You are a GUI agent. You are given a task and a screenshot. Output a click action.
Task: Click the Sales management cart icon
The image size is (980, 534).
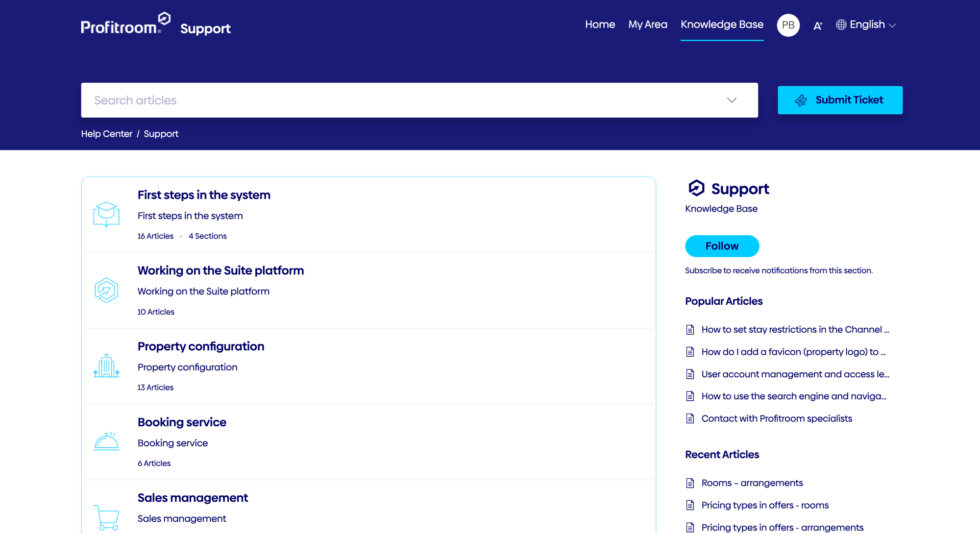(x=106, y=517)
